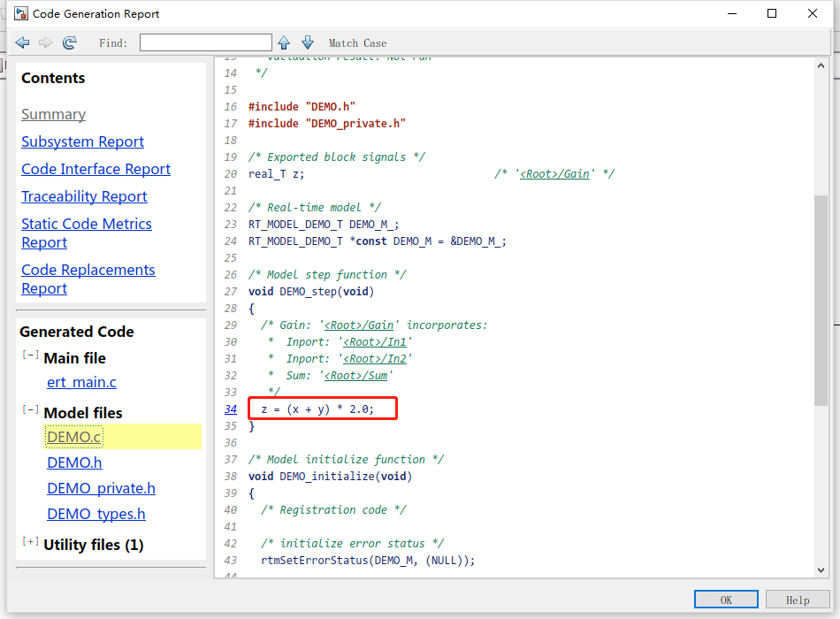Image resolution: width=840 pixels, height=619 pixels.
Task: Click inside the Find text field
Action: 205,42
